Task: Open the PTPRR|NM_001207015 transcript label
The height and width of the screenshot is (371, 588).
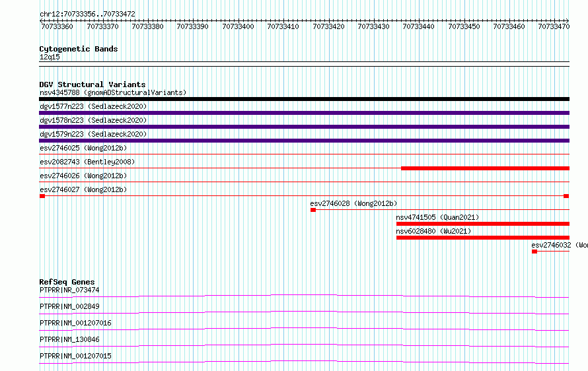Action: click(75, 356)
